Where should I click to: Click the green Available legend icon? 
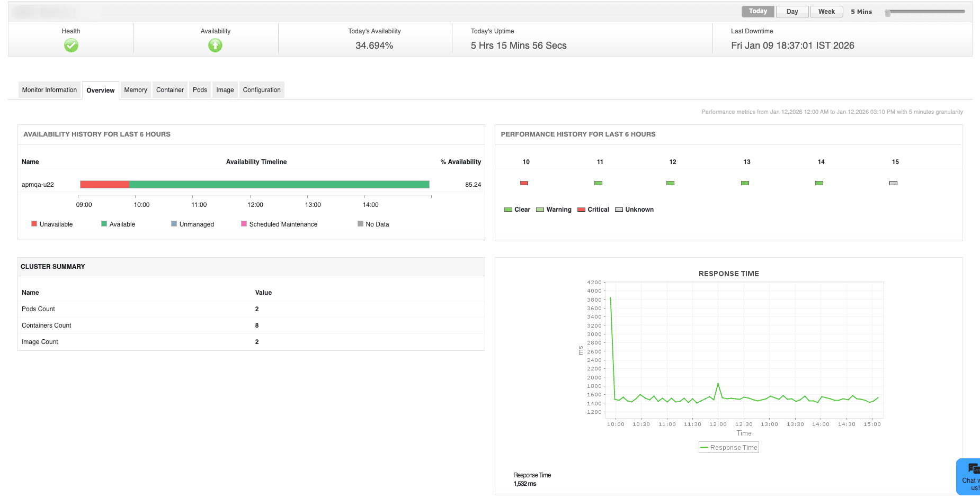[x=103, y=223]
